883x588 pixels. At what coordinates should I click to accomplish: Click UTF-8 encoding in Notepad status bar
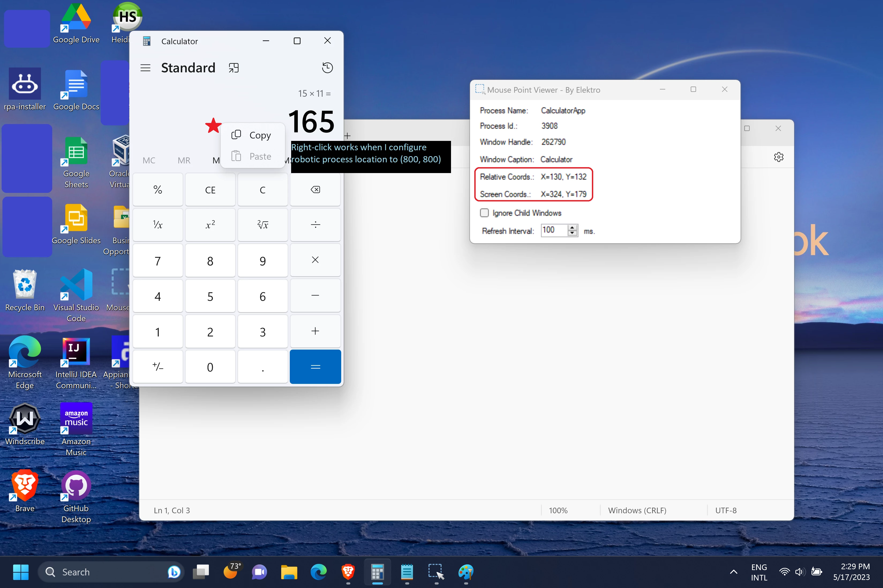pyautogui.click(x=726, y=510)
